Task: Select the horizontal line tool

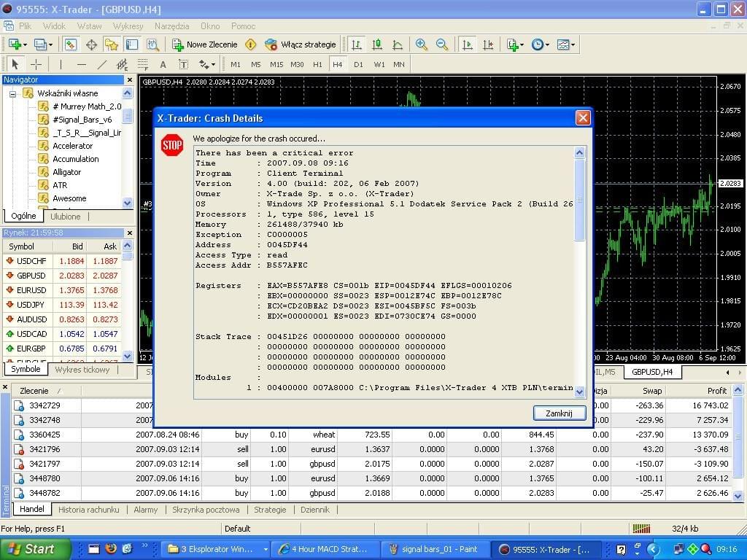Action: (x=82, y=64)
